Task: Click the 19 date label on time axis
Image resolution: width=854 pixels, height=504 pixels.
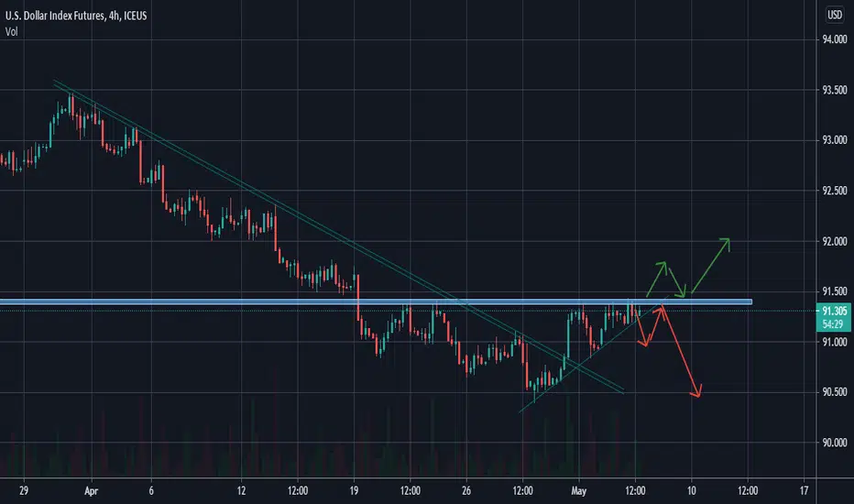Action: pyautogui.click(x=354, y=490)
